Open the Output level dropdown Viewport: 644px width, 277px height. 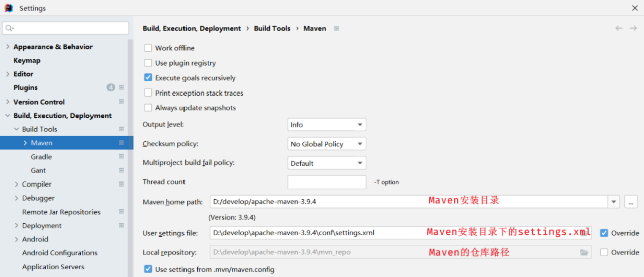pos(327,125)
